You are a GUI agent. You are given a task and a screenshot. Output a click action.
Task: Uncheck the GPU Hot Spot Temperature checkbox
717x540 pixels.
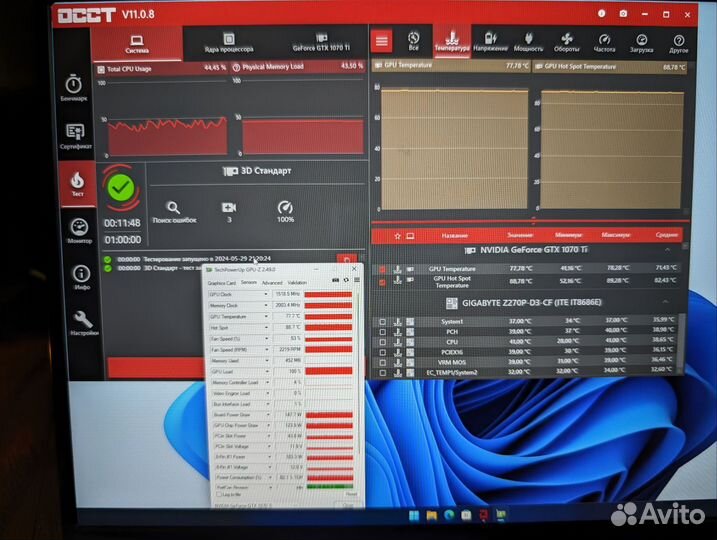tap(381, 282)
